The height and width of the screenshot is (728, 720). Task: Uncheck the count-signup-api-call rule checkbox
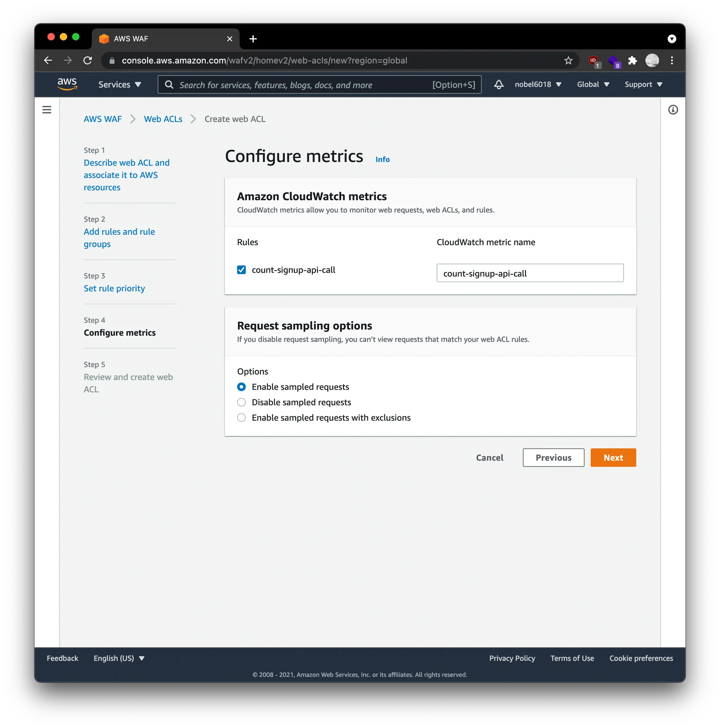click(x=242, y=270)
